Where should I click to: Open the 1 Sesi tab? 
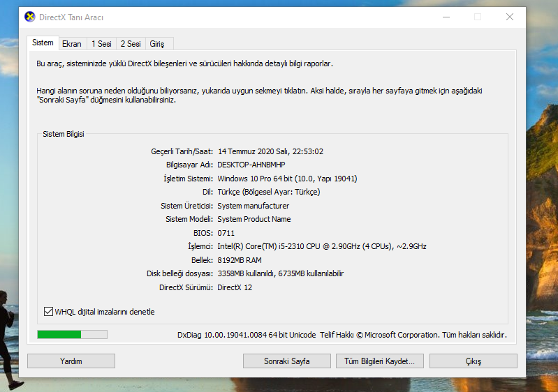tap(101, 44)
